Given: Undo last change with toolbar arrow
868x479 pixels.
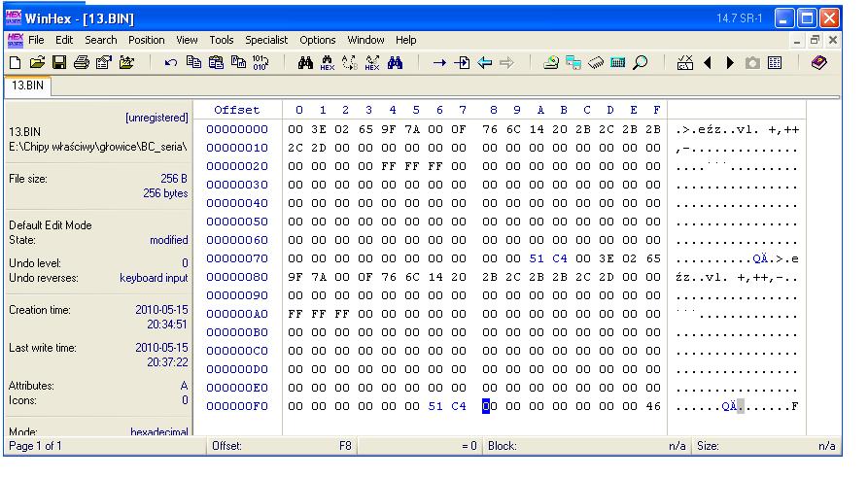Looking at the screenshot, I should [170, 62].
